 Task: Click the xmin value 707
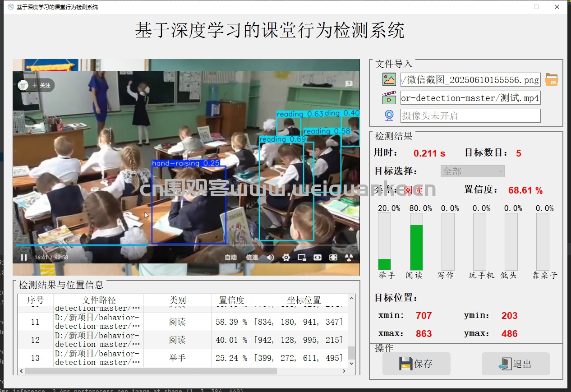424,315
